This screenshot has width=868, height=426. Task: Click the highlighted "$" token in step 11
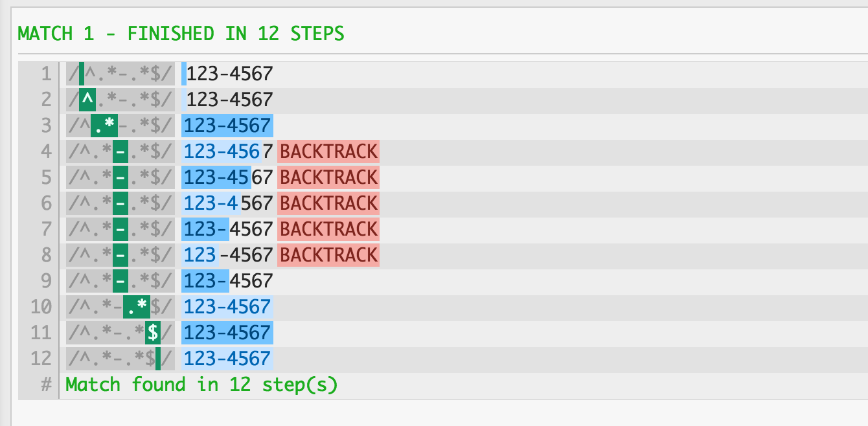pyautogui.click(x=153, y=333)
